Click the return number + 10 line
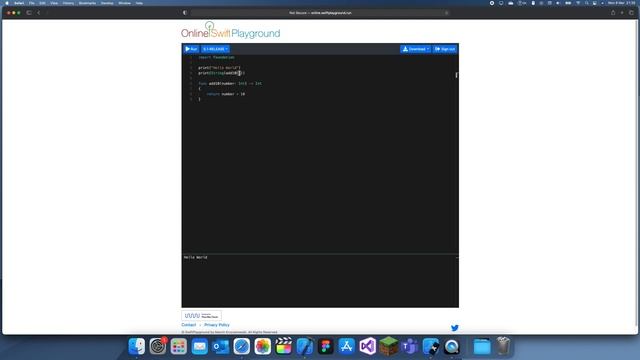This screenshot has height=360, width=640. coord(225,94)
